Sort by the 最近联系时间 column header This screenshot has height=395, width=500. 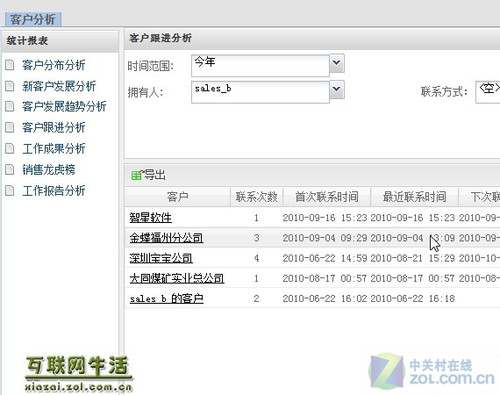click(x=414, y=197)
